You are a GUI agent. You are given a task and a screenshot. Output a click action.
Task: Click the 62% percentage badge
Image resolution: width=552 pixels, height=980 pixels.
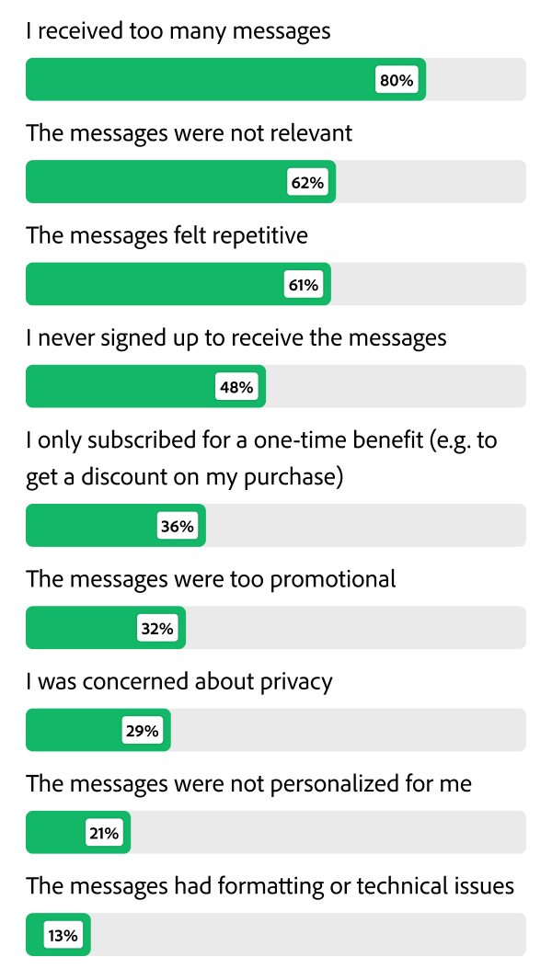[x=307, y=182]
